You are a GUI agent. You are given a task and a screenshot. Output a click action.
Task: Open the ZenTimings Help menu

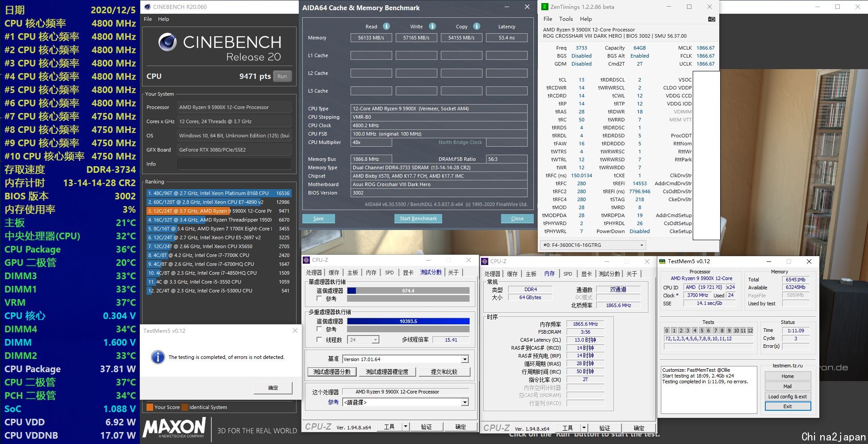tap(586, 19)
